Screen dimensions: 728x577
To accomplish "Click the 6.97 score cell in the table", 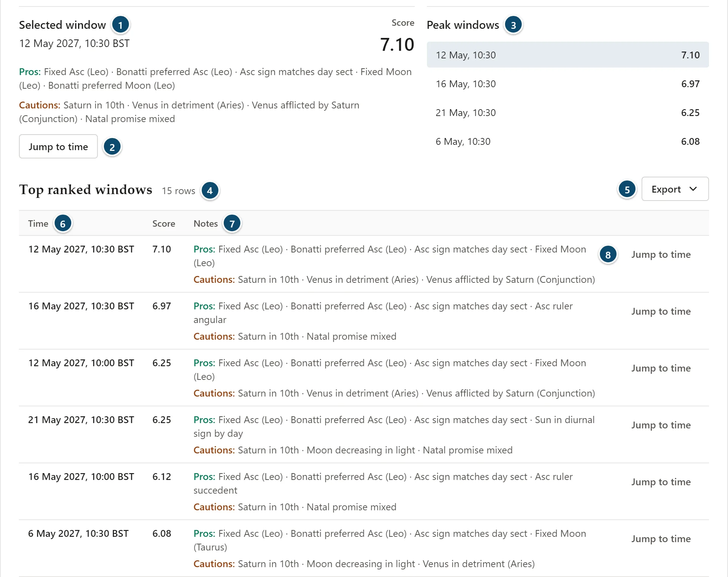I will [x=162, y=306].
